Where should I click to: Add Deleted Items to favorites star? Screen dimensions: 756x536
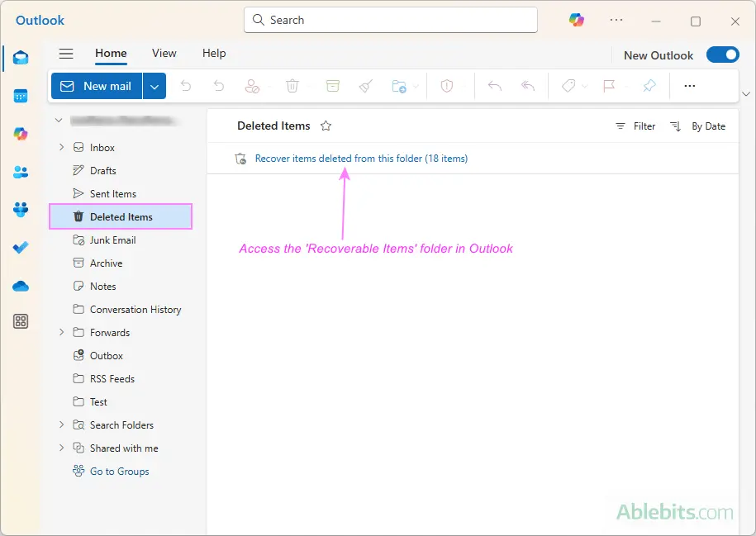click(326, 126)
